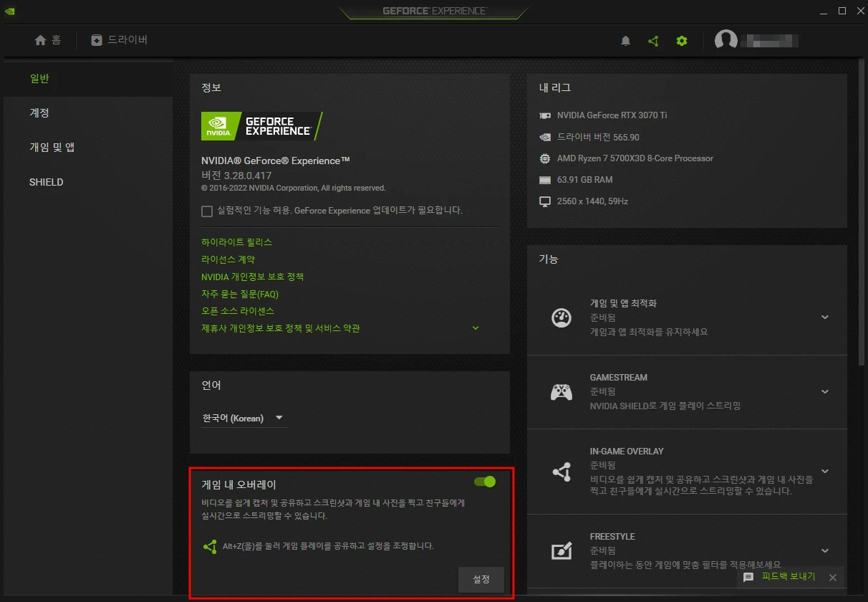Expand the FREESTYLE feature row
This screenshot has height=602, width=868.
point(825,550)
